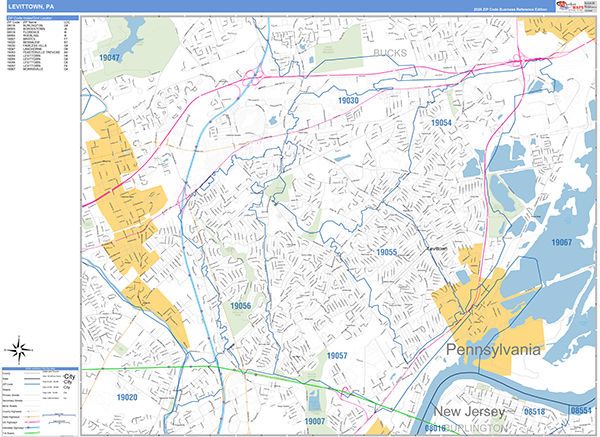The height and width of the screenshot is (437, 600).
Task: Select the 08518 ZIP code label
Action: pyautogui.click(x=535, y=412)
